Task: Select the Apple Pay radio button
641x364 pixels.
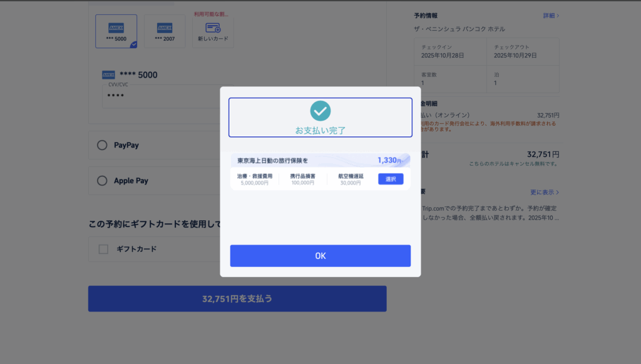Action: pyautogui.click(x=102, y=181)
